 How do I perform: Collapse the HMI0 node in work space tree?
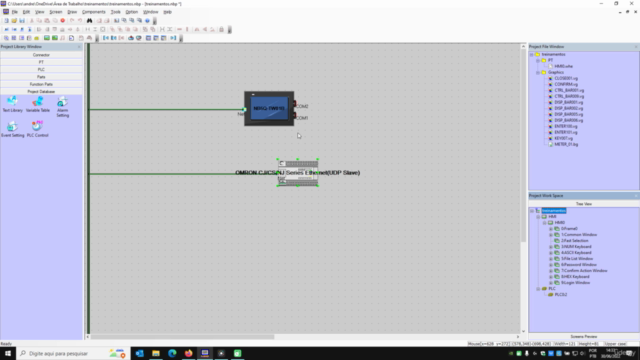pyautogui.click(x=544, y=223)
